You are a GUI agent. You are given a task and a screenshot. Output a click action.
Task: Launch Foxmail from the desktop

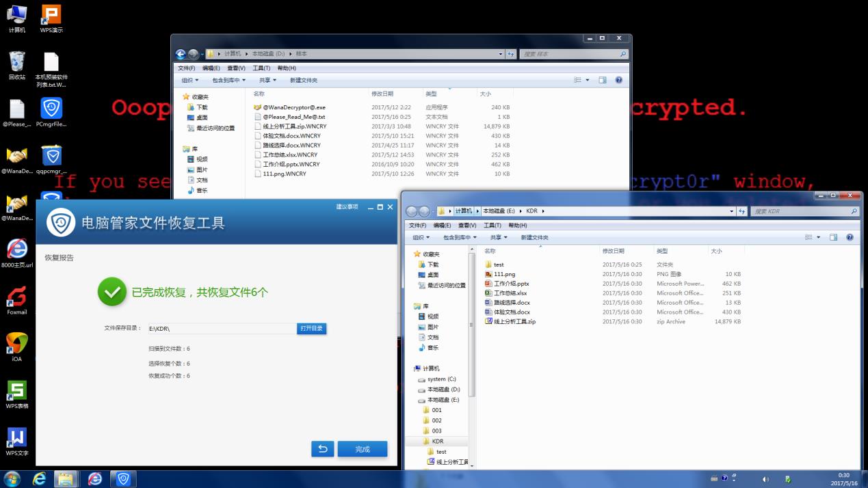16,297
